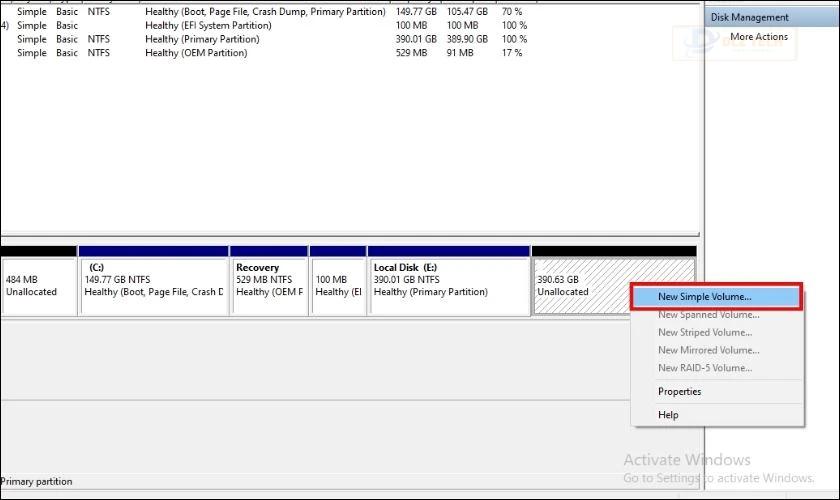
Task: Click the 529 MB capacity cell
Action: [x=411, y=53]
